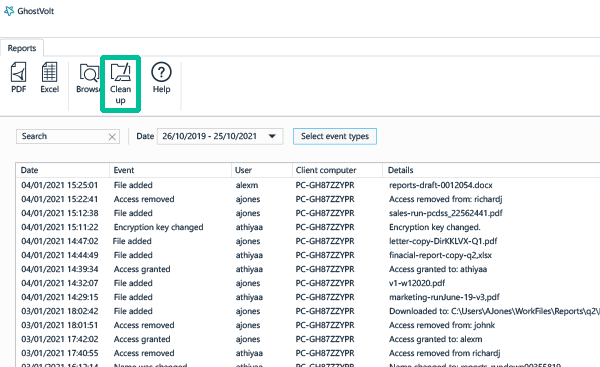This screenshot has height=367, width=600.
Task: Sort by the Date column header
Action: click(x=63, y=170)
